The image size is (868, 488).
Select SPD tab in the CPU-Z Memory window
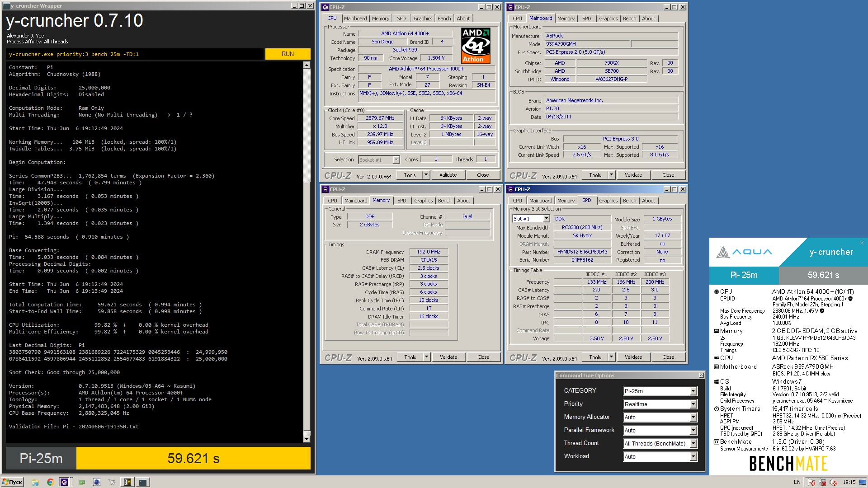point(401,201)
